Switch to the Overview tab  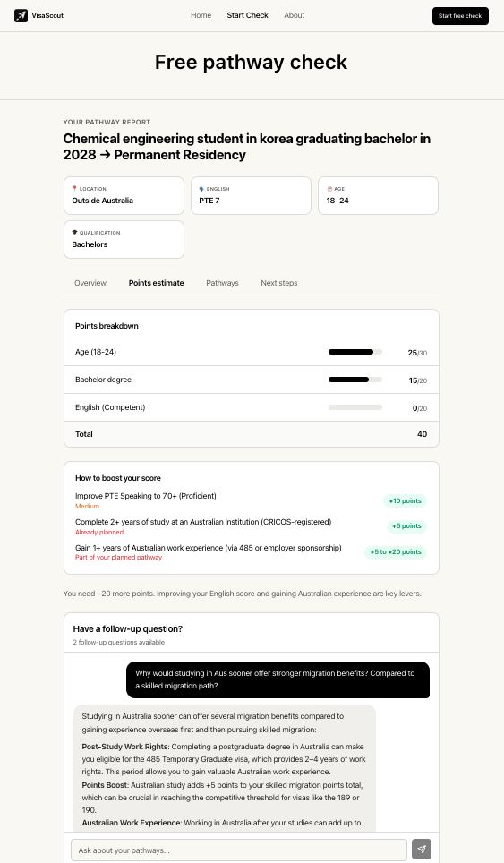pos(90,283)
